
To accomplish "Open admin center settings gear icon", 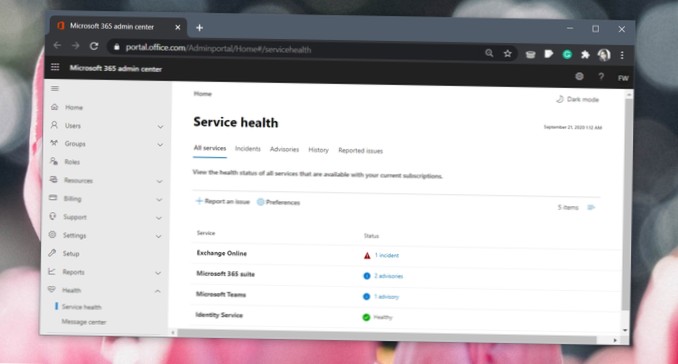I will point(579,77).
